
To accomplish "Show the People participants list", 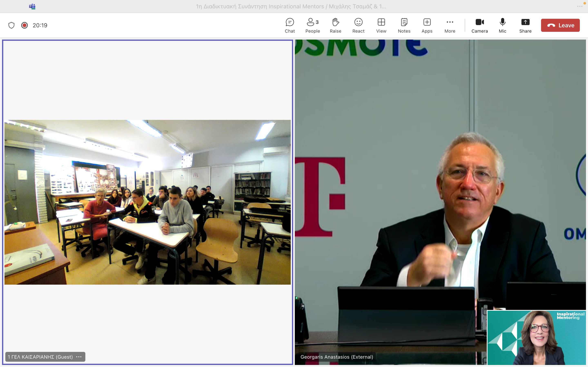I will point(312,25).
